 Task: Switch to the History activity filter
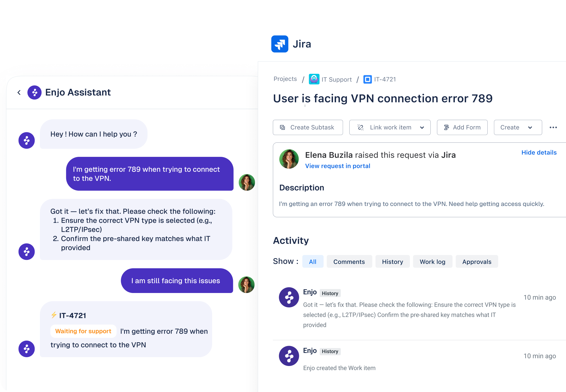click(x=392, y=262)
